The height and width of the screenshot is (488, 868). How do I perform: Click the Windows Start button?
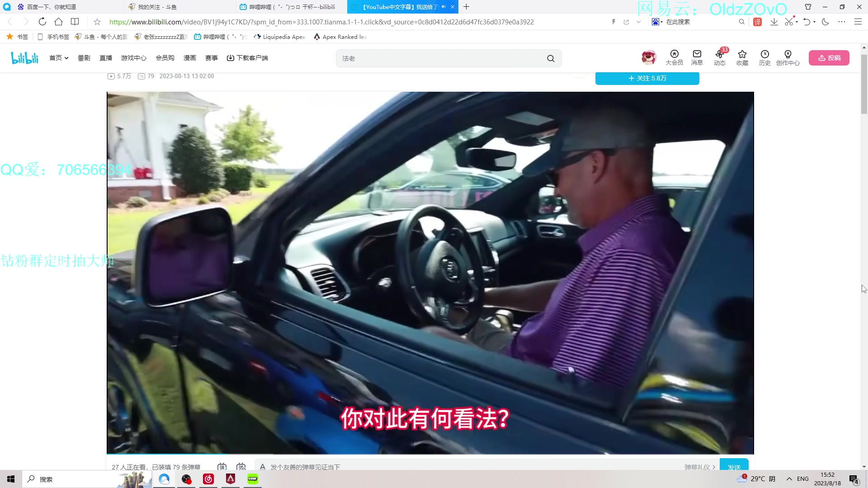pos(11,479)
